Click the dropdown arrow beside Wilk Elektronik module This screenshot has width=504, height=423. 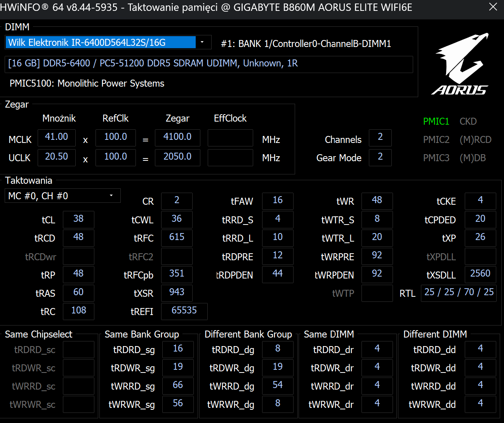tap(202, 42)
